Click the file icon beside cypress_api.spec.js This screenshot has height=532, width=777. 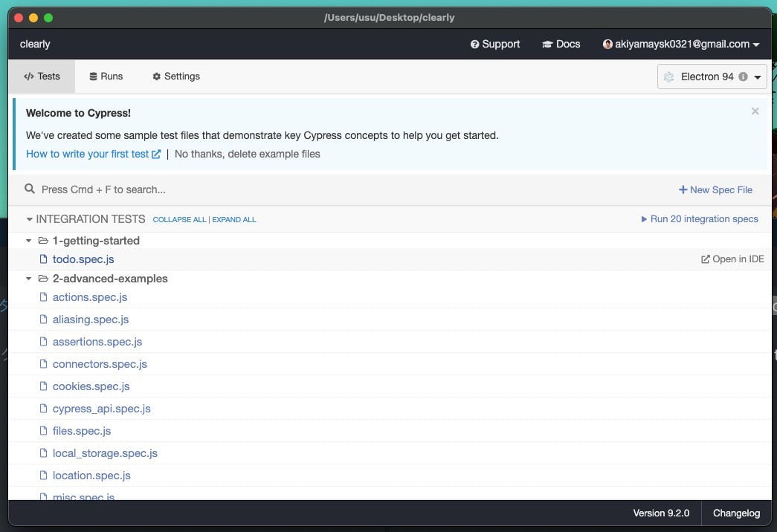coord(44,408)
